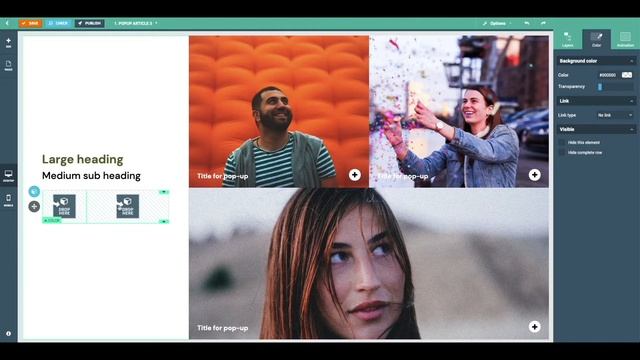
Task: Edit the background color hex value field
Action: (x=607, y=75)
